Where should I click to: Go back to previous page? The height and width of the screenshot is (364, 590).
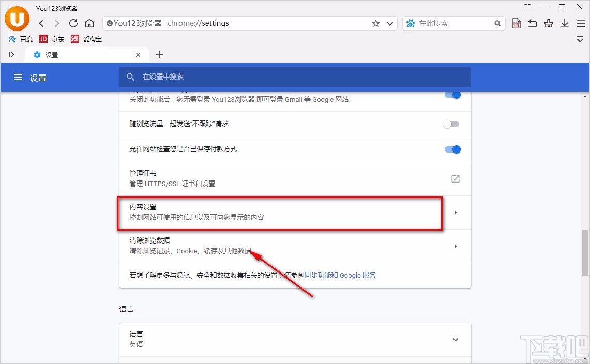[41, 23]
